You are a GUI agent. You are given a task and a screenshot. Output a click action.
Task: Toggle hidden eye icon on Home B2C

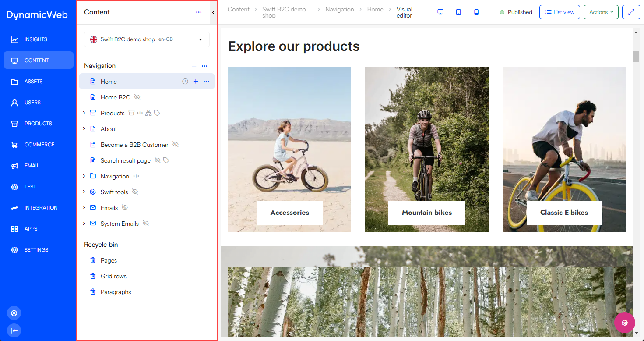pos(137,97)
